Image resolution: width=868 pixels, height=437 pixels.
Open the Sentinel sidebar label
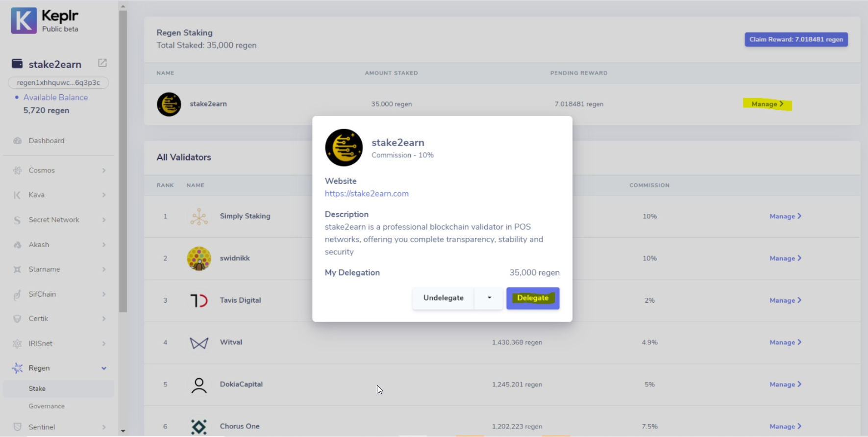click(42, 427)
